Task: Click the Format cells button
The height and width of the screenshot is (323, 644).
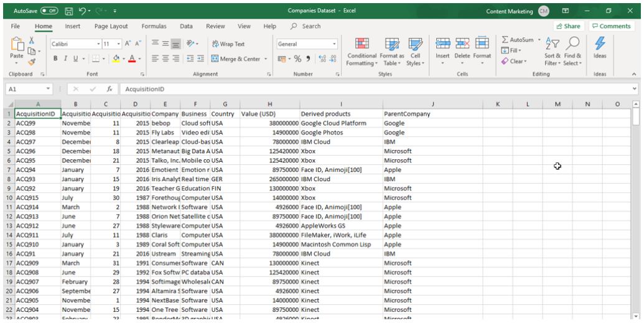Action: [x=482, y=52]
